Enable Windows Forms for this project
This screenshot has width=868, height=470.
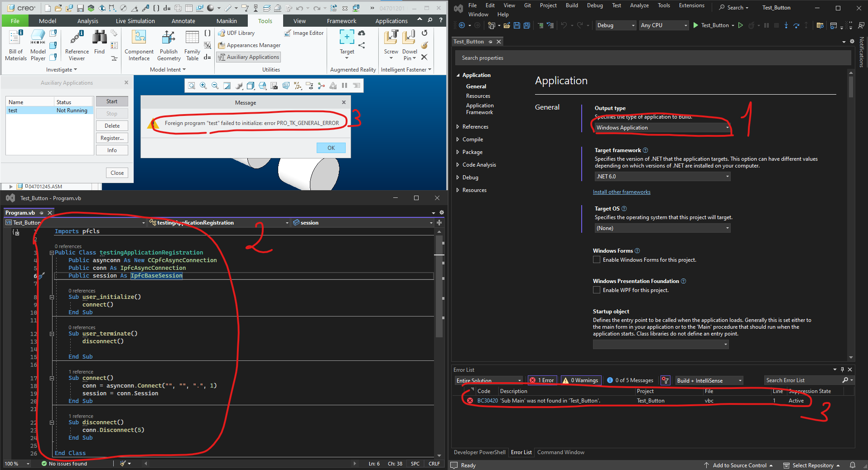(x=597, y=260)
